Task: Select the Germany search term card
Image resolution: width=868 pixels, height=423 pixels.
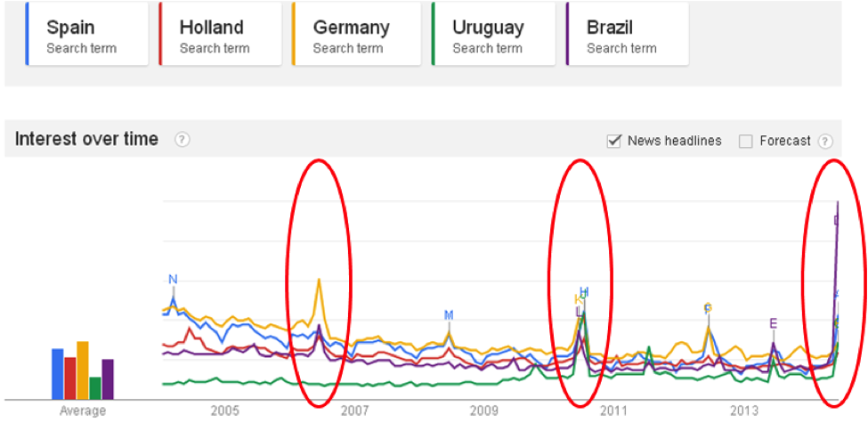Action: point(353,34)
